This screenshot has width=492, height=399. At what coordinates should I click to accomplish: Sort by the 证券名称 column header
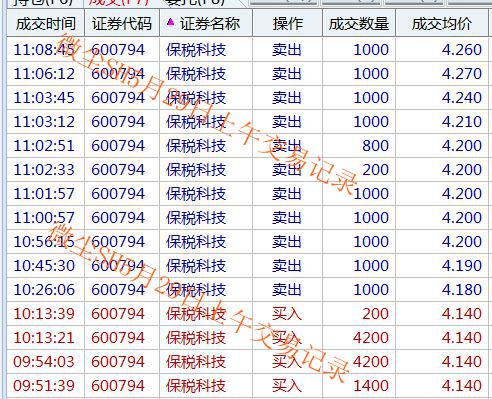pyautogui.click(x=206, y=23)
